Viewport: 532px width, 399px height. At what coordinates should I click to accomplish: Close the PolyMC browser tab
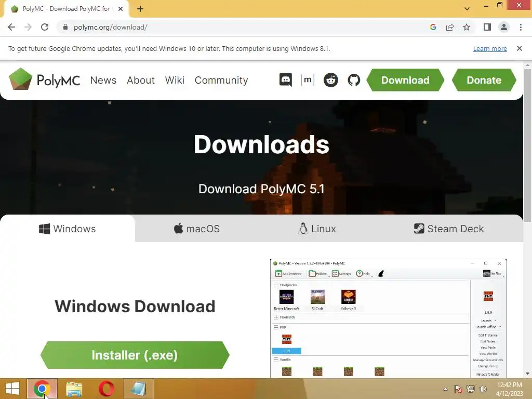(121, 9)
